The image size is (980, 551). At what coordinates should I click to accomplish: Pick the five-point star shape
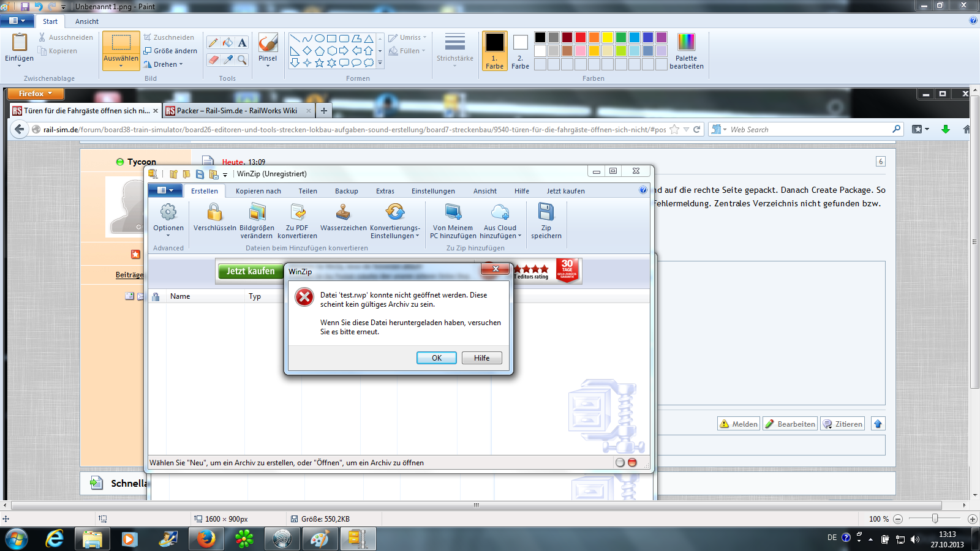pyautogui.click(x=319, y=63)
